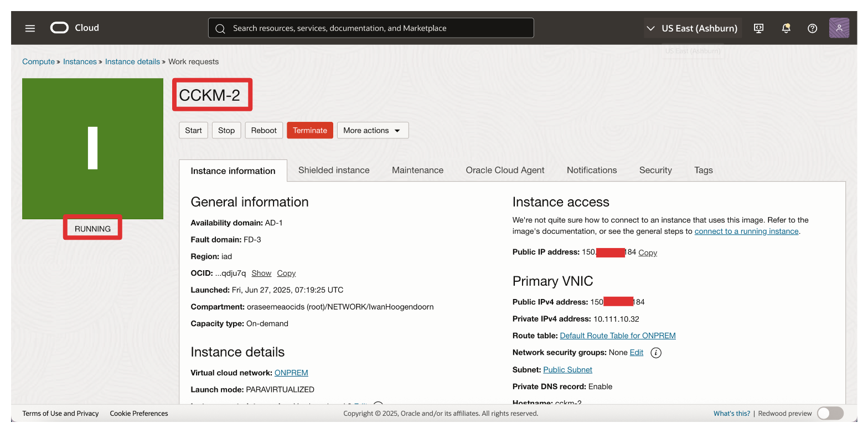Copy the instance OCID
868x433 pixels.
pos(286,273)
